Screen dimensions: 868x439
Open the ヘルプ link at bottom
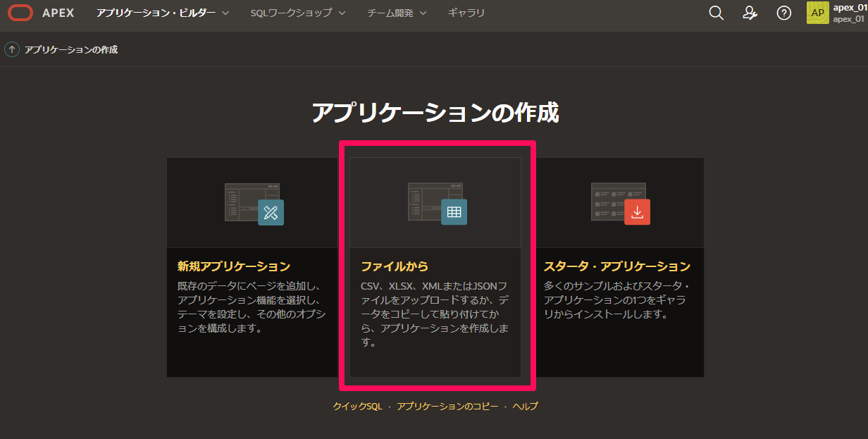tap(525, 407)
